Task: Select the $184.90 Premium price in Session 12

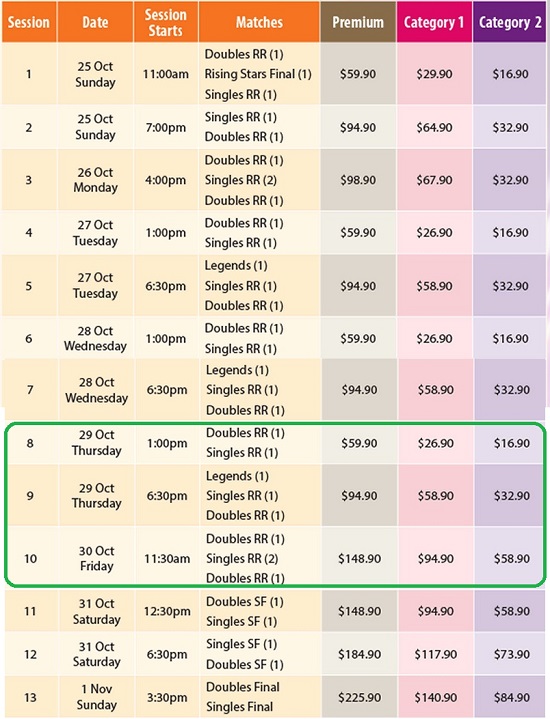Action: pos(360,654)
